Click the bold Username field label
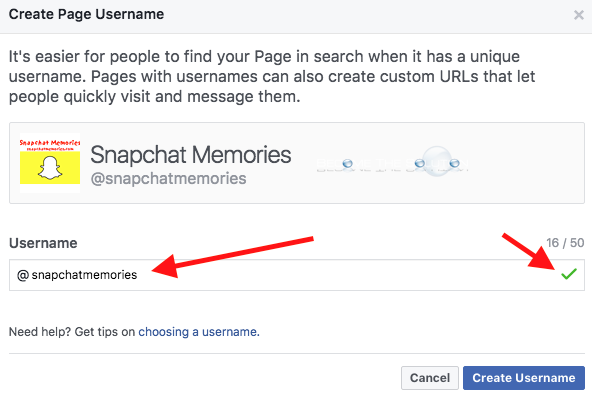 (43, 243)
